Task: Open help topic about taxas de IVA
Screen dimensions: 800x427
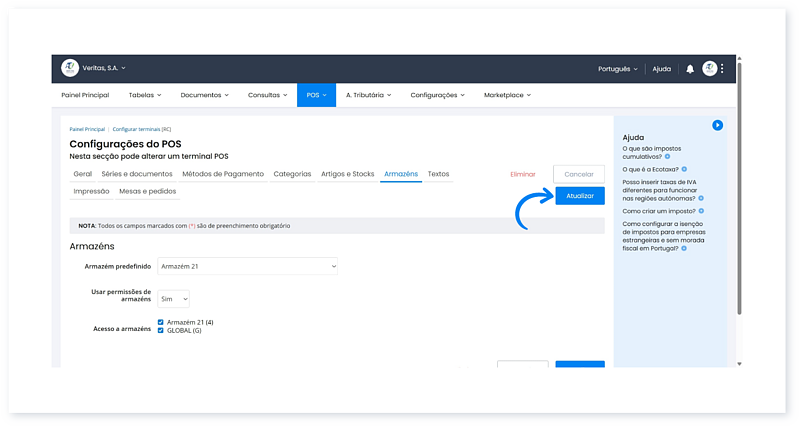Action: click(x=660, y=190)
